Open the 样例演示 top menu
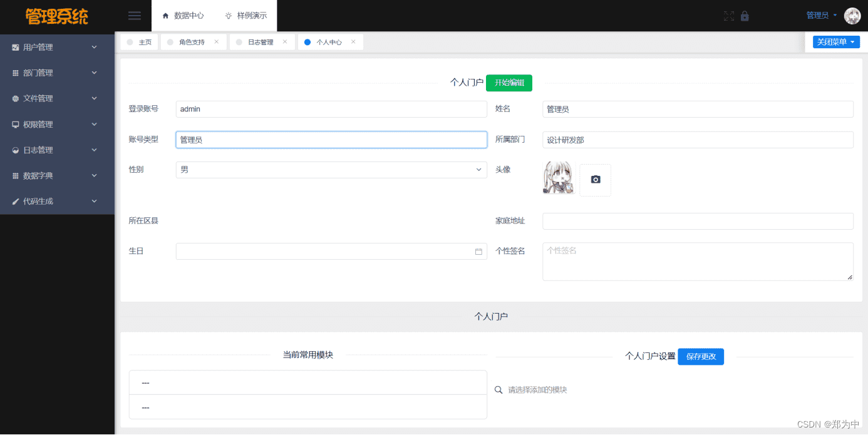The width and height of the screenshot is (868, 435). 246,16
